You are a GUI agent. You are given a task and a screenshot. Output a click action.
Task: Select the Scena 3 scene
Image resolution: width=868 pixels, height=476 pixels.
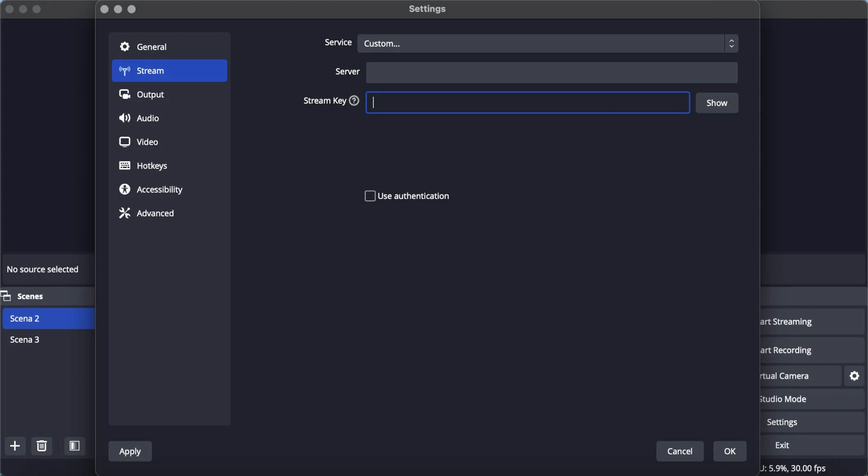coord(25,339)
